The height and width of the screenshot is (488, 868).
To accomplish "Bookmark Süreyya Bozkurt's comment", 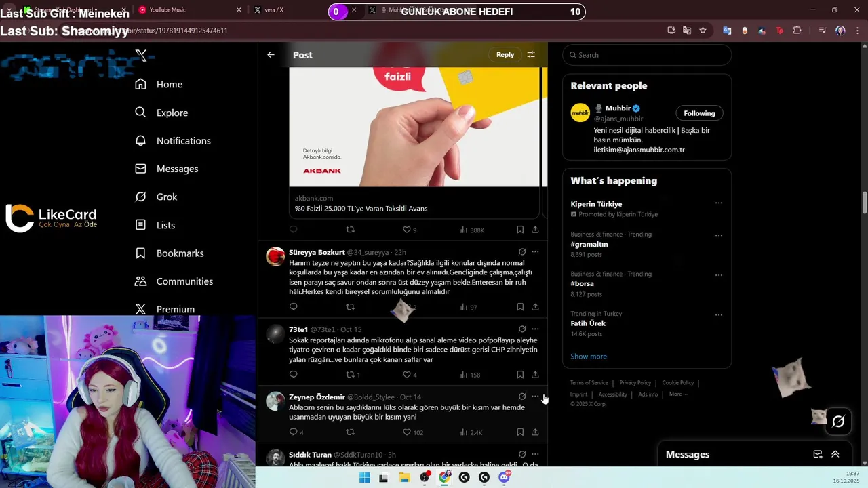I will tap(520, 307).
